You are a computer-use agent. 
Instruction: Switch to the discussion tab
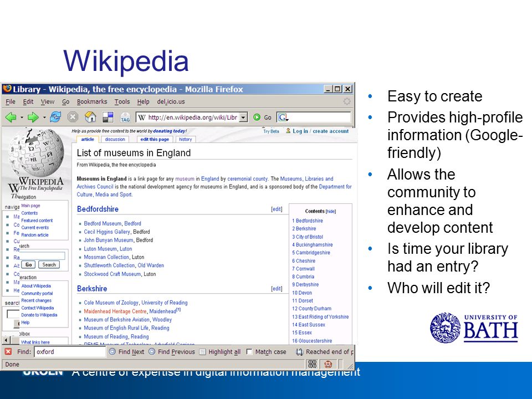click(x=115, y=139)
